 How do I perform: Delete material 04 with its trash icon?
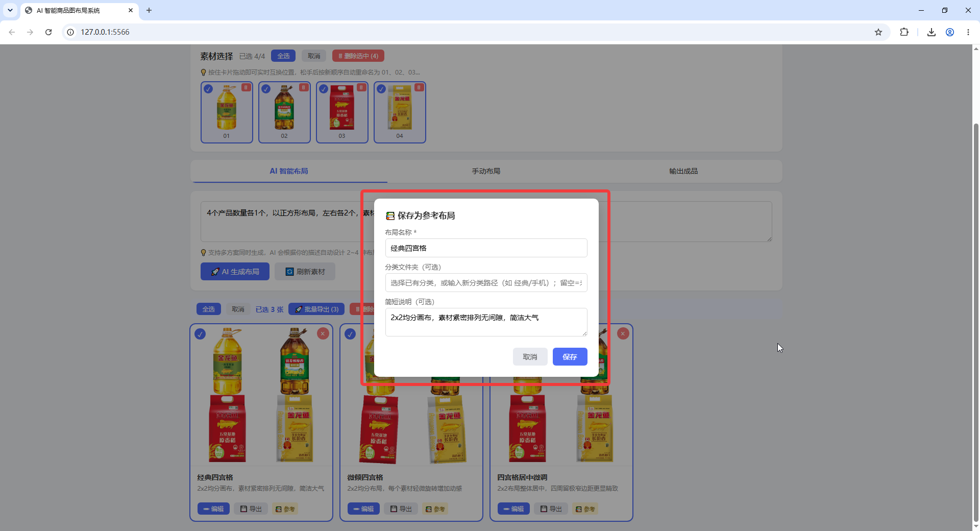(419, 87)
